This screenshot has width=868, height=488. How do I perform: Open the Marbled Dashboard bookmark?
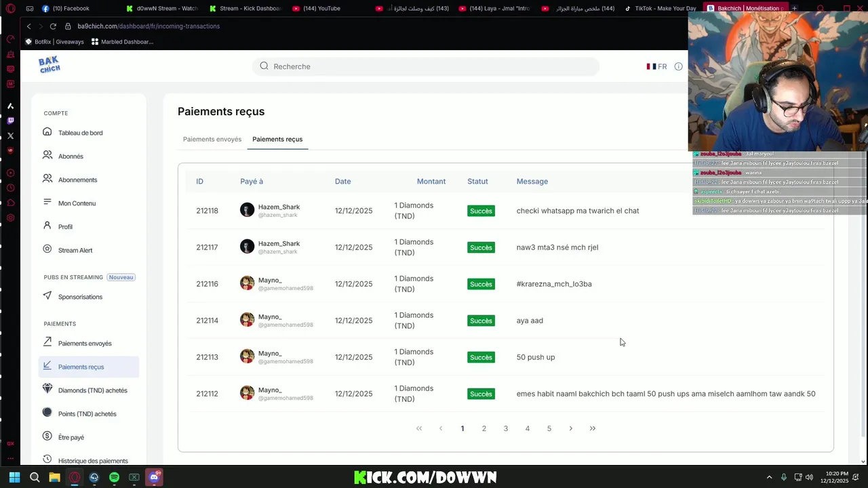pos(122,41)
